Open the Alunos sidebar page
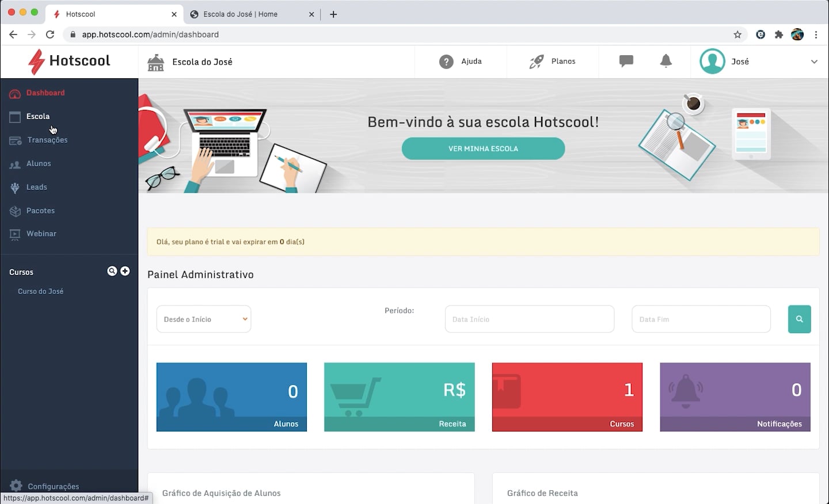Viewport: 829px width, 504px height. tap(39, 163)
